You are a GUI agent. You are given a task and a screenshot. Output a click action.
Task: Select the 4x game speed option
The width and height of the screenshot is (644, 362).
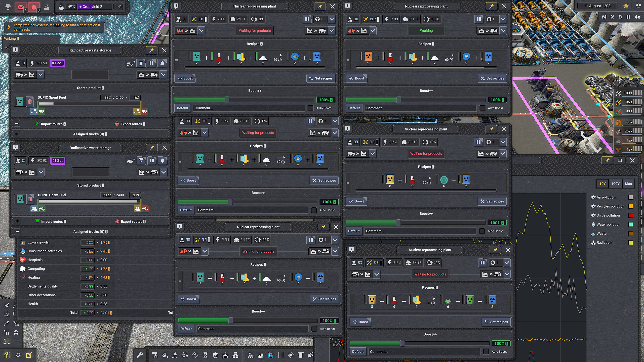click(x=637, y=17)
